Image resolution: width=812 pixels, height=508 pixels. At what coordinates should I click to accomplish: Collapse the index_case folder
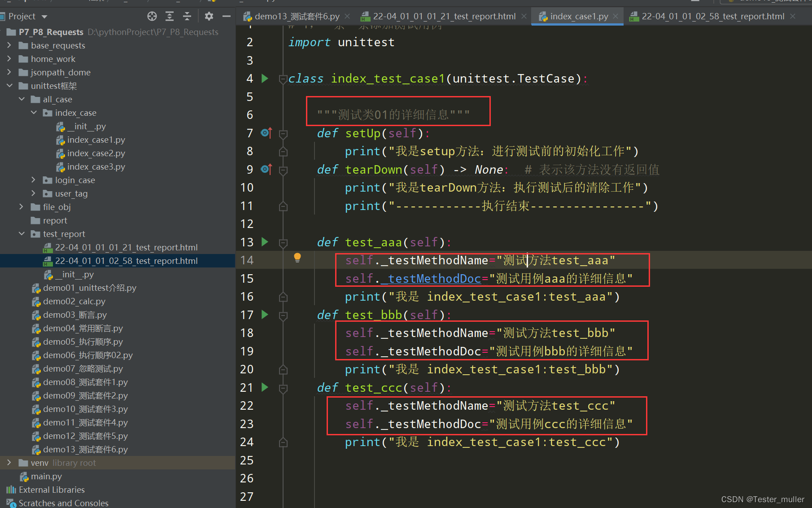point(34,113)
